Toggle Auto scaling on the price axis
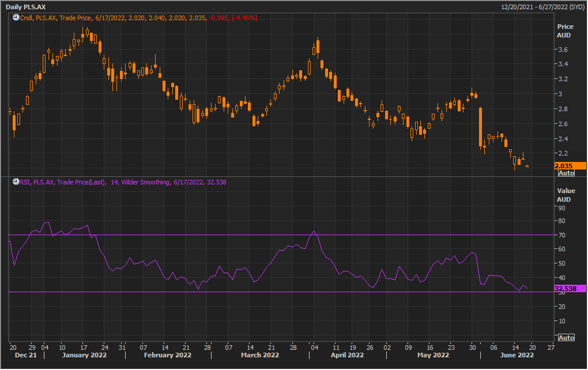The image size is (588, 370). tap(566, 173)
